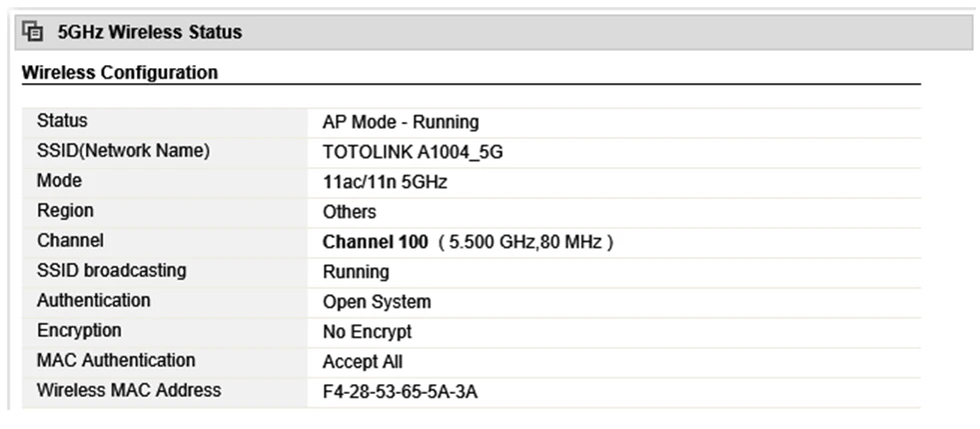Image resolution: width=980 pixels, height=429 pixels.
Task: Select the F4-28-53-65-5A-3A MAC address
Action: [400, 392]
